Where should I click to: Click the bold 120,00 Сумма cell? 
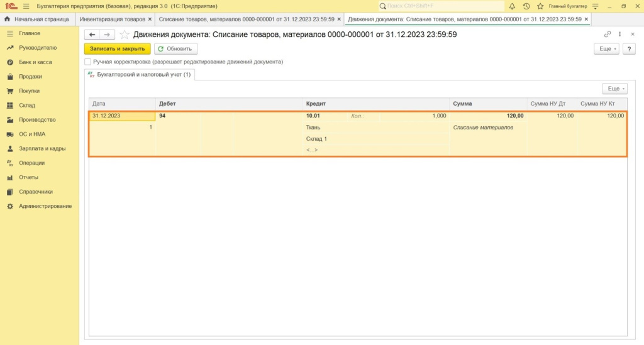click(488, 116)
